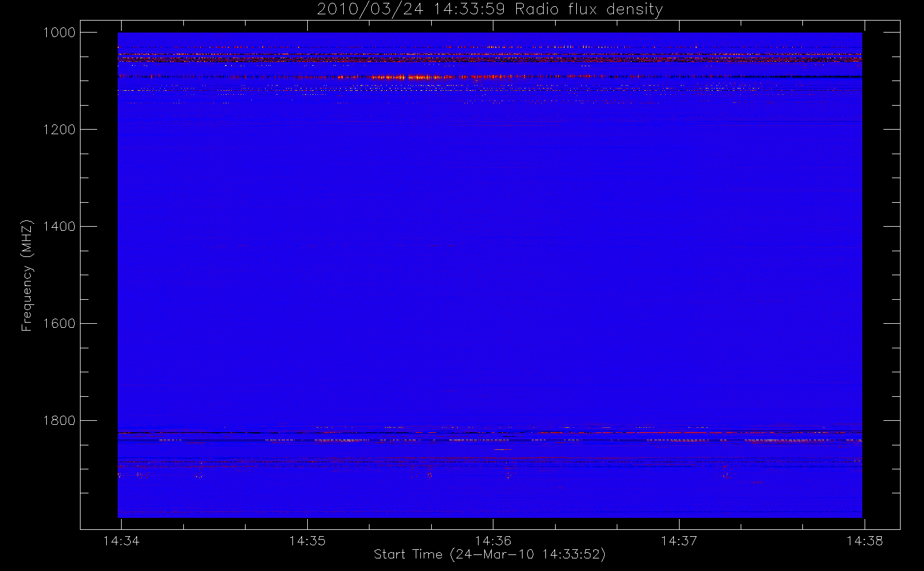Click the 1000 frequency tick label

tap(59, 33)
